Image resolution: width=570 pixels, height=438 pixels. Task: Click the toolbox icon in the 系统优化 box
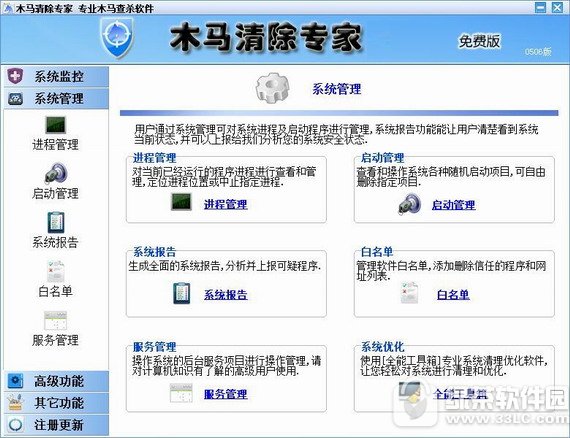[410, 392]
